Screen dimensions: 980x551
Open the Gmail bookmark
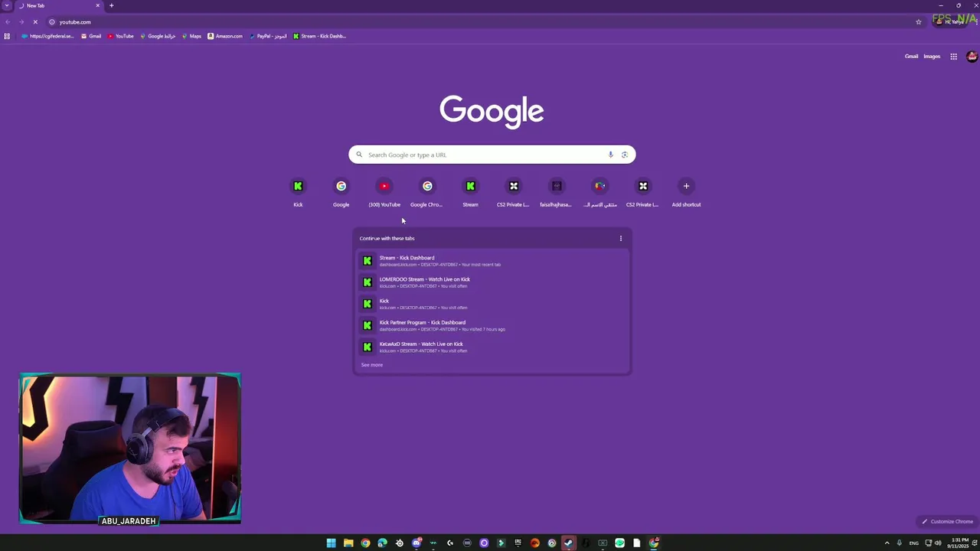click(91, 36)
